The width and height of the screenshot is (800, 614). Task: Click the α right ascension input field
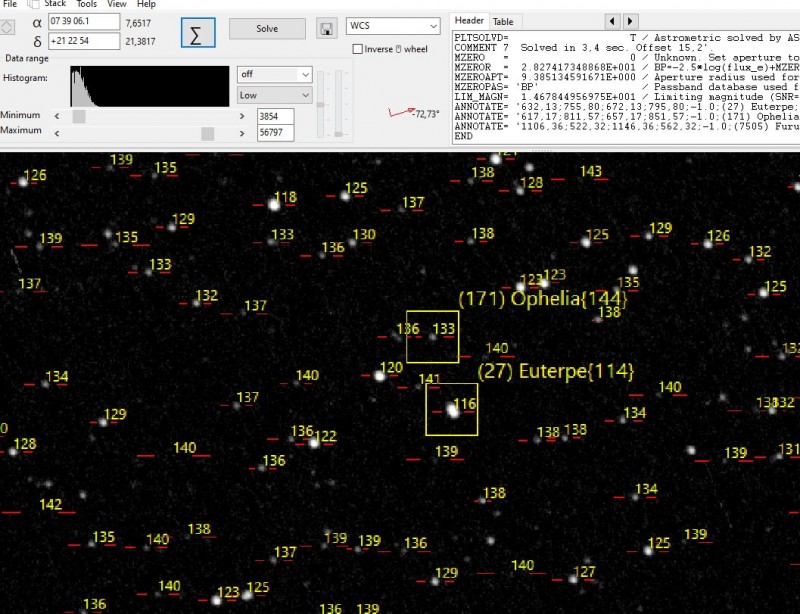coord(84,22)
